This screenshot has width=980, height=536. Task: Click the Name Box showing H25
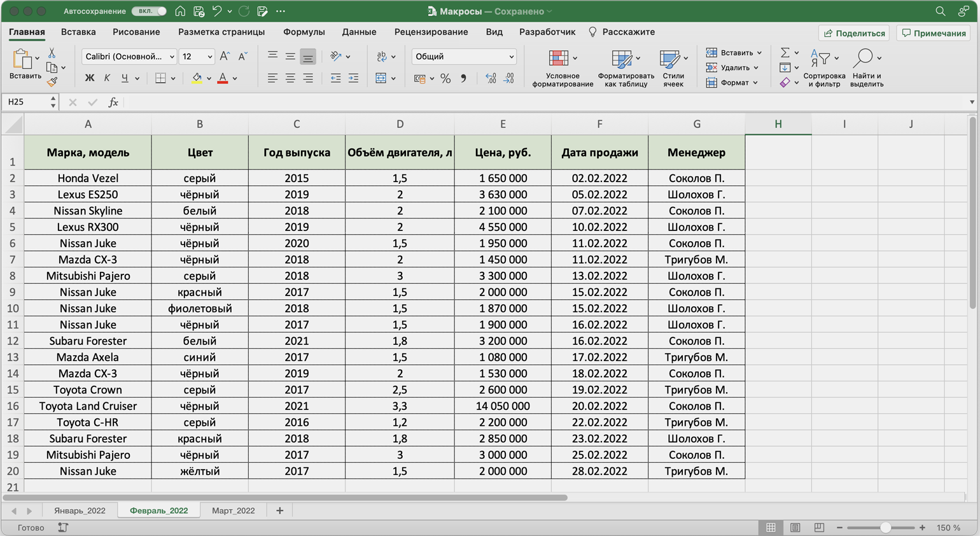pyautogui.click(x=25, y=102)
